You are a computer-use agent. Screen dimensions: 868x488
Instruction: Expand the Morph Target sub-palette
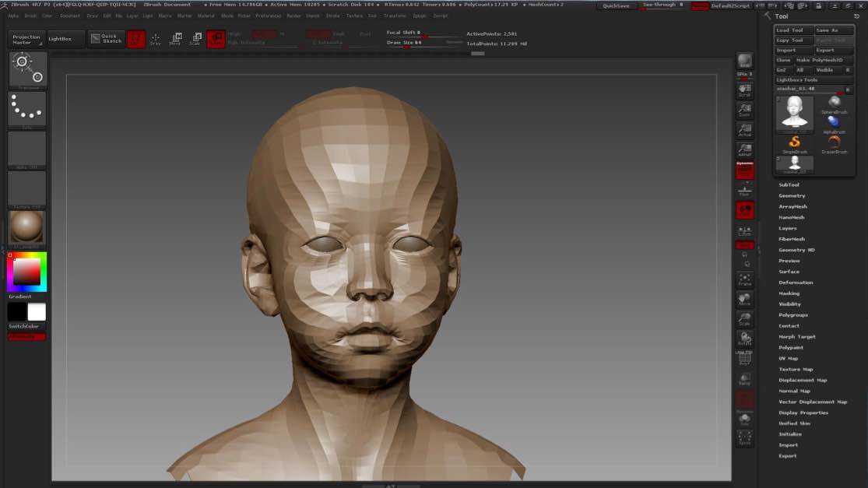(797, 337)
